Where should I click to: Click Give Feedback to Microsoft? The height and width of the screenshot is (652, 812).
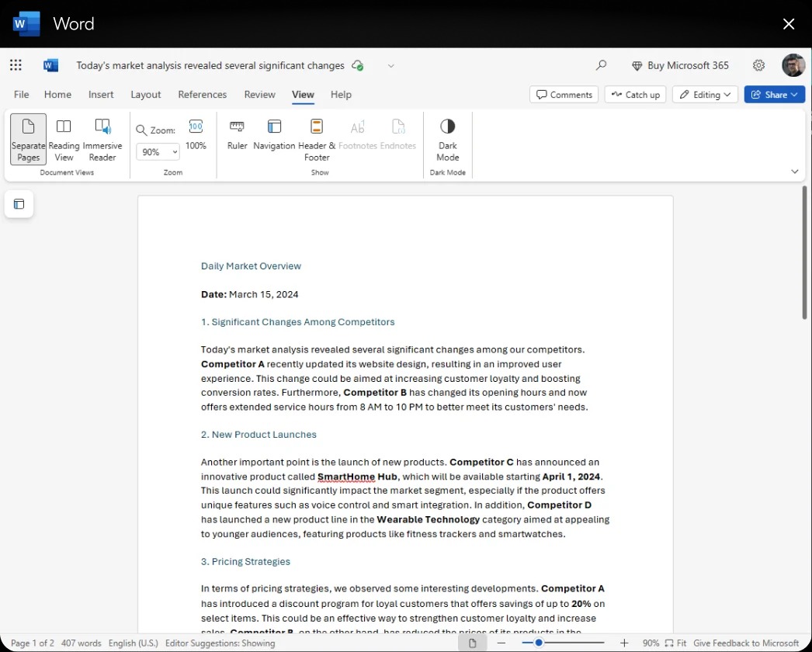coord(746,643)
